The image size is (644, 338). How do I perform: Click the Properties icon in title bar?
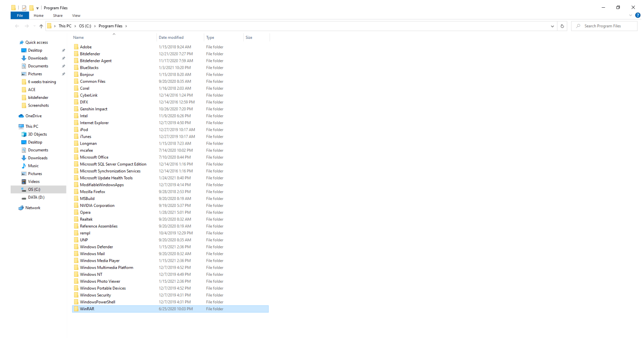(24, 8)
